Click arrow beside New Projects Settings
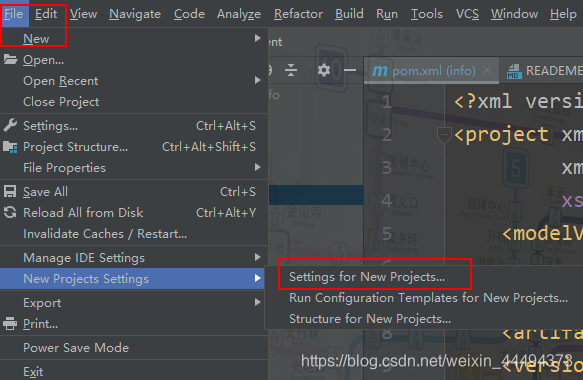The height and width of the screenshot is (380, 583). pos(257,278)
